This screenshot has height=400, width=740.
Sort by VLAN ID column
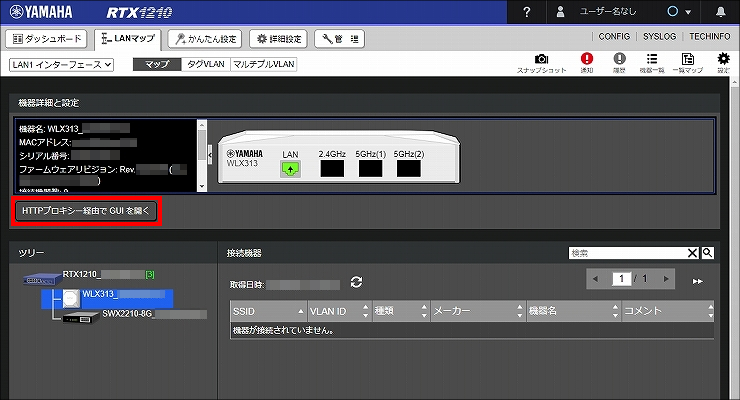click(x=340, y=311)
